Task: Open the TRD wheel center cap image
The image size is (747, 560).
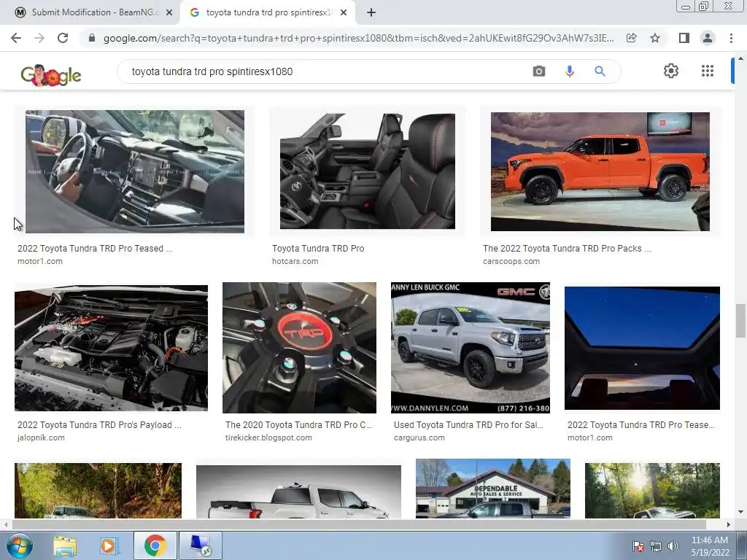Action: click(x=299, y=348)
